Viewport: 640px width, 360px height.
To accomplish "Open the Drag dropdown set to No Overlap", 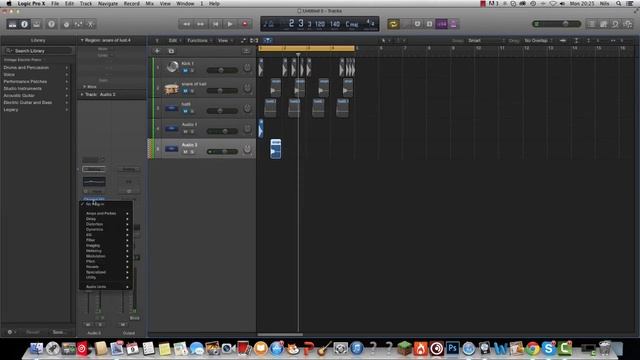I will pyautogui.click(x=538, y=40).
